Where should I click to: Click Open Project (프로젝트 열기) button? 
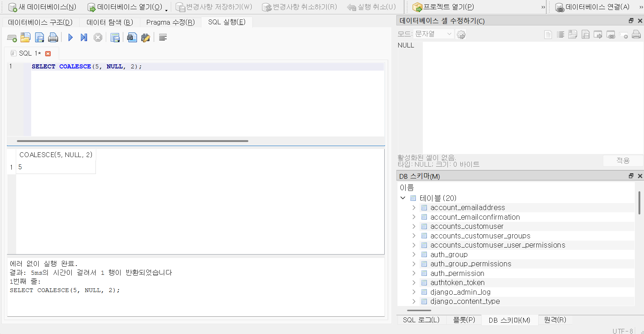click(x=443, y=7)
